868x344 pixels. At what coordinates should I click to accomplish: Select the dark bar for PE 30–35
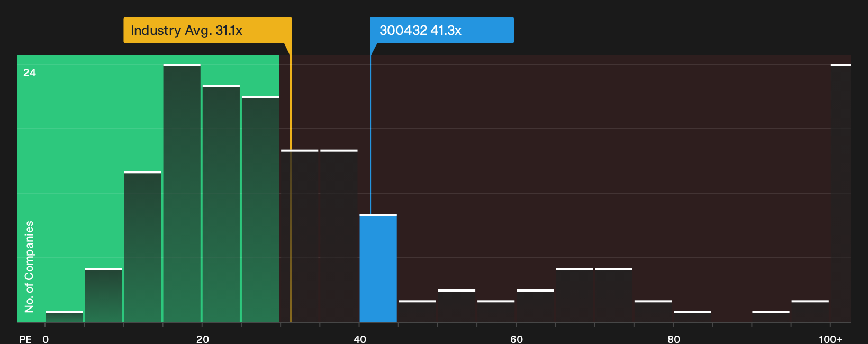click(x=300, y=236)
